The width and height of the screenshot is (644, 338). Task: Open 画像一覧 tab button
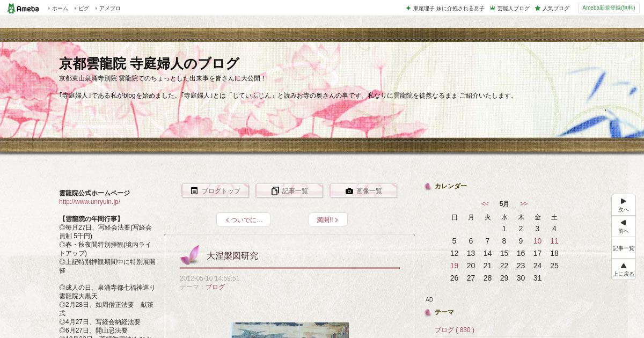[x=363, y=190]
